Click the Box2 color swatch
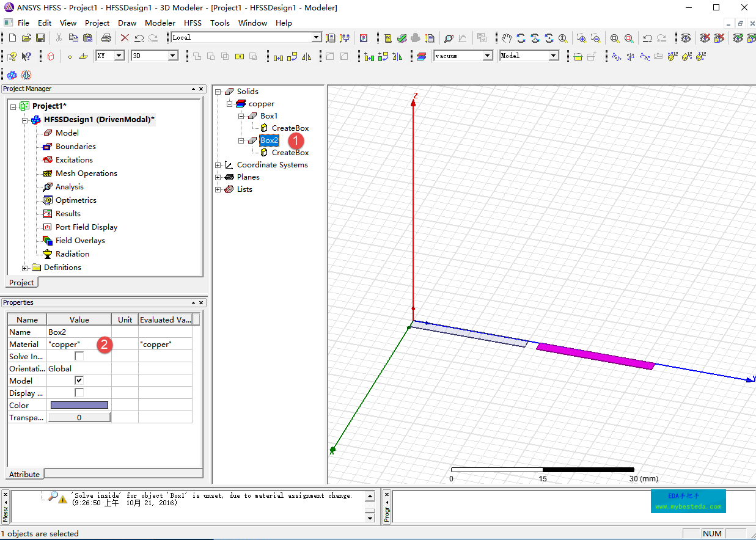Image resolution: width=756 pixels, height=540 pixels. point(79,405)
